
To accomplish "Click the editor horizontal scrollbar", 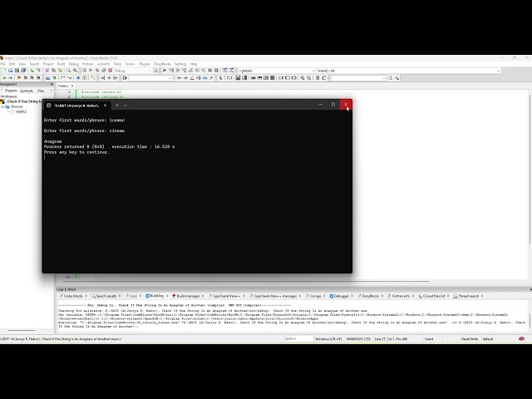I will (x=244, y=281).
